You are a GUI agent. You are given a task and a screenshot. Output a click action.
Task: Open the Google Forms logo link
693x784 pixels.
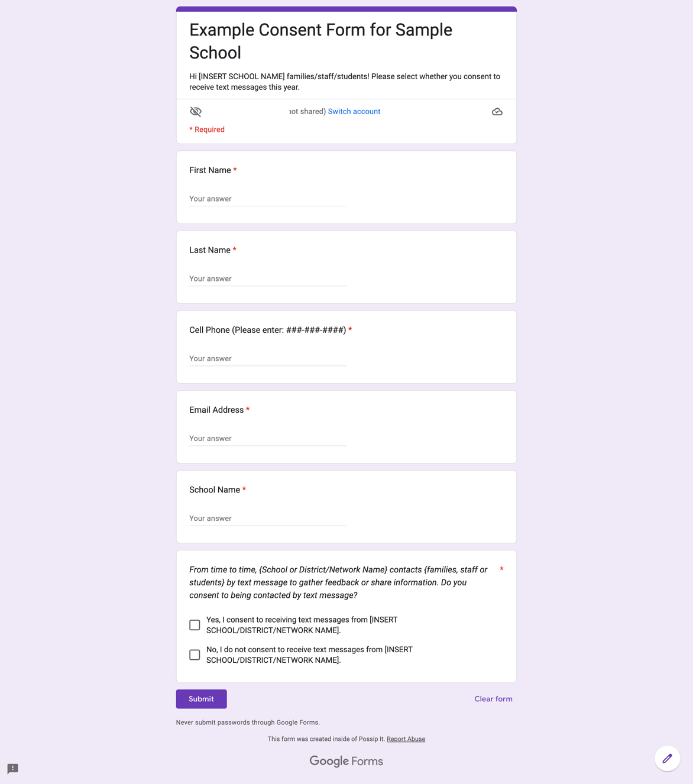346,761
